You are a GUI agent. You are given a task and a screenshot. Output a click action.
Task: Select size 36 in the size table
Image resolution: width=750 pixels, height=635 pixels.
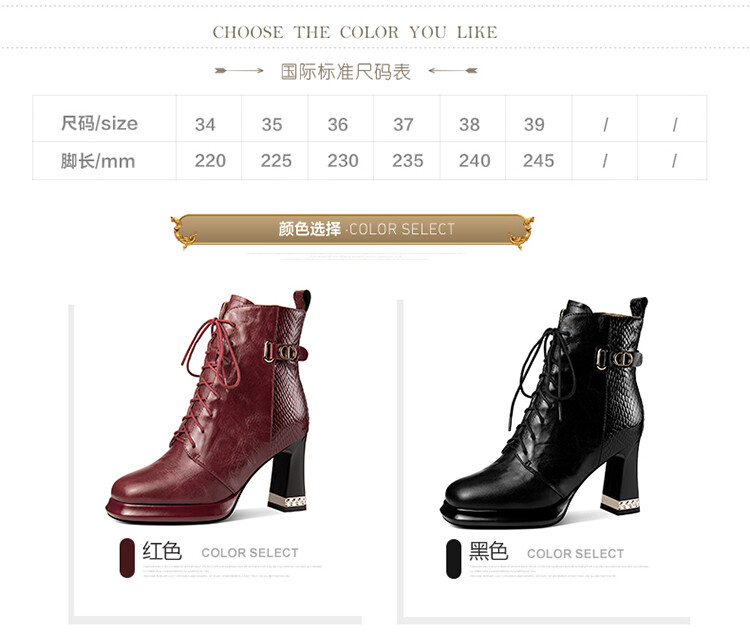[338, 124]
